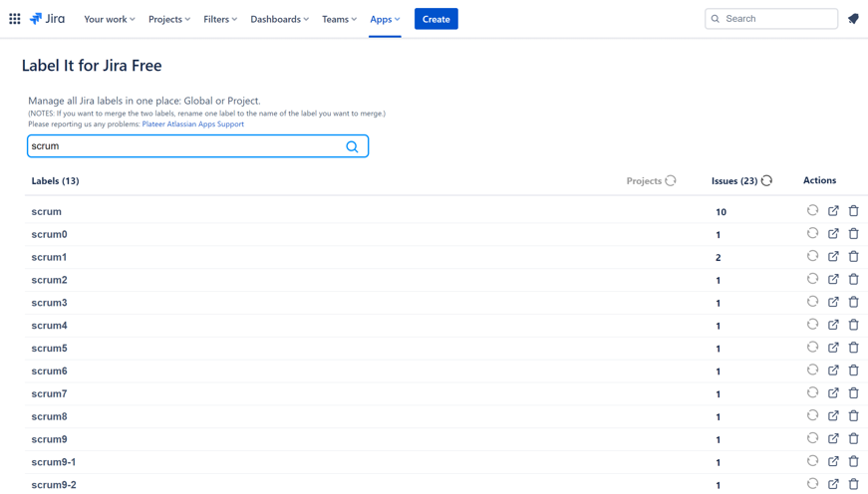Refresh the scrum9 label row
This screenshot has width=868, height=494.
(812, 437)
